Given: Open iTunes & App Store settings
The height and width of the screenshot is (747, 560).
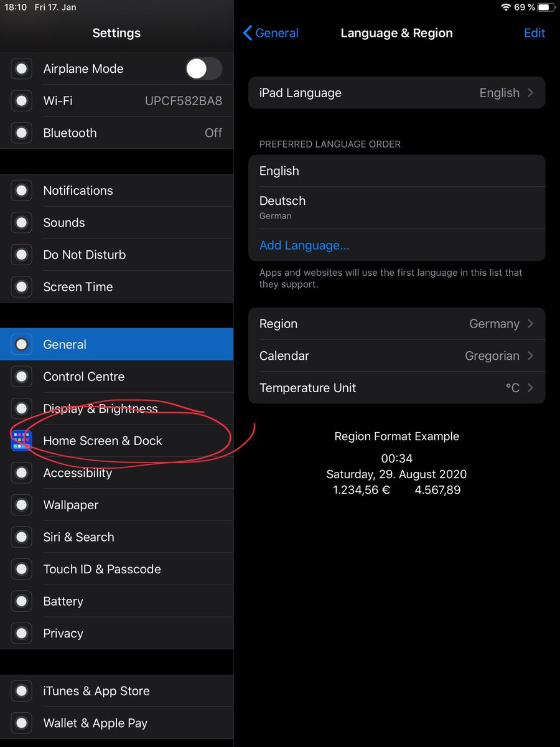Looking at the screenshot, I should coord(116,691).
